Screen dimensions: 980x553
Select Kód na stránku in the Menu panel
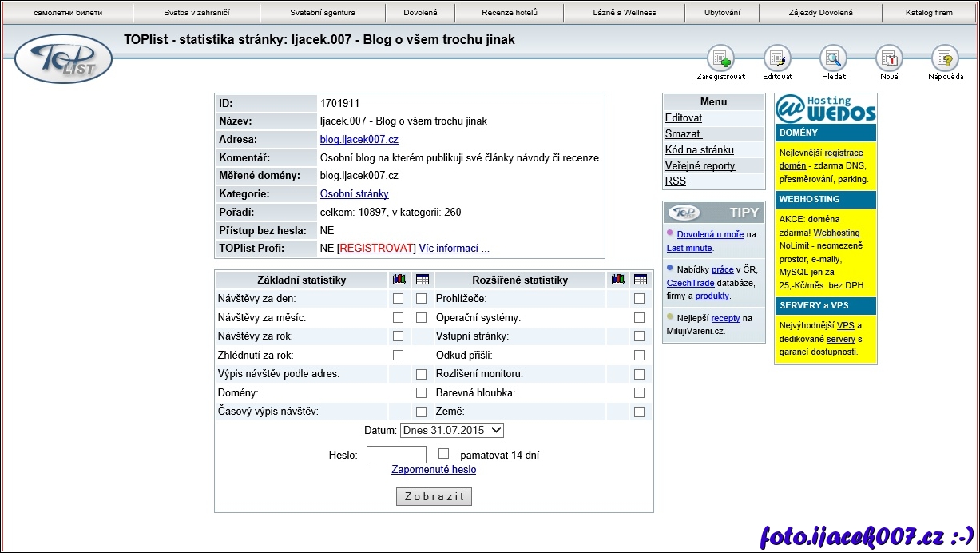coord(699,150)
